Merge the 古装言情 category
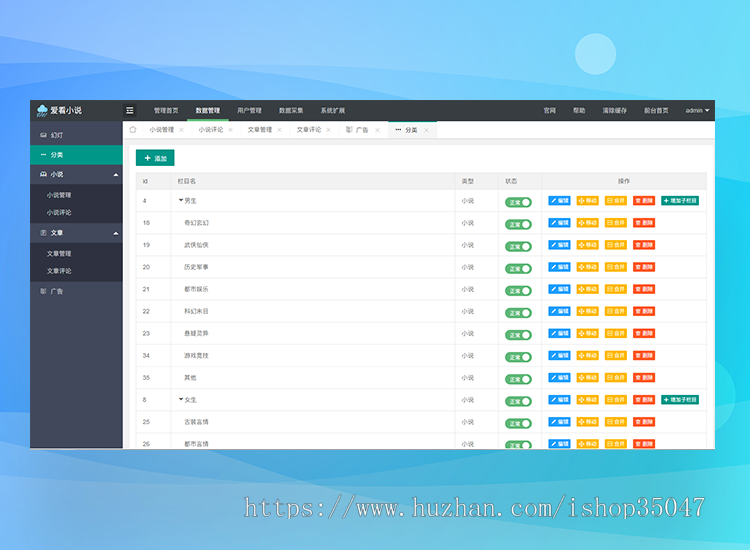The height and width of the screenshot is (550, 750). coord(616,422)
